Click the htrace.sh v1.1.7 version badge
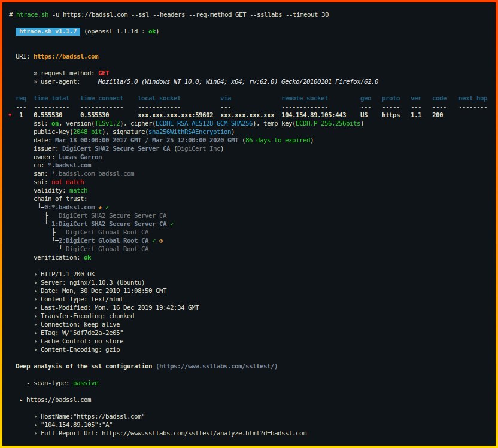Screen dimensions: 498x448 48,32
